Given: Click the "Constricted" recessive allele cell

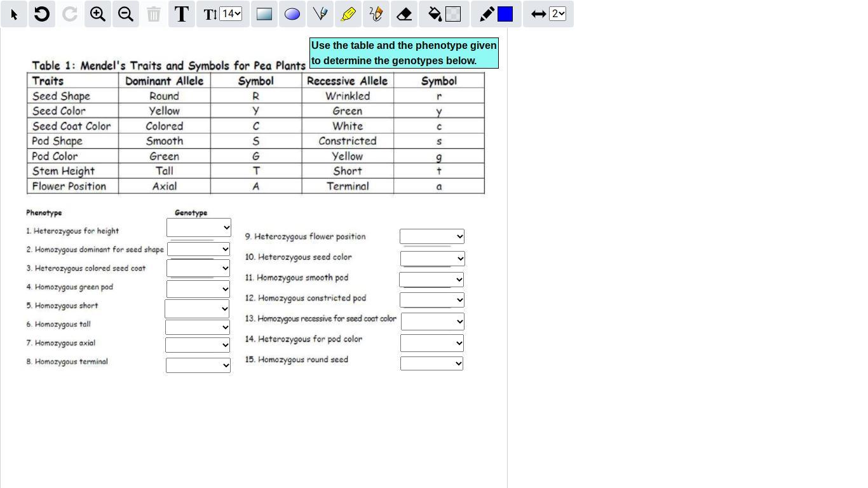Looking at the screenshot, I should tap(348, 141).
